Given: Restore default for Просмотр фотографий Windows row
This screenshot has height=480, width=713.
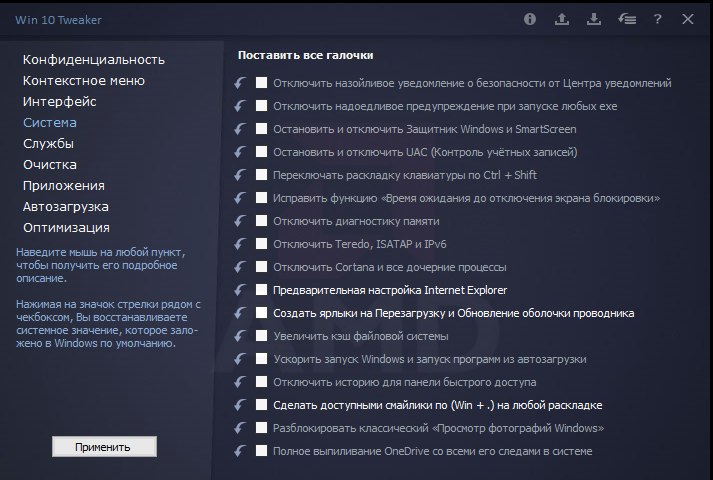Looking at the screenshot, I should (x=240, y=428).
